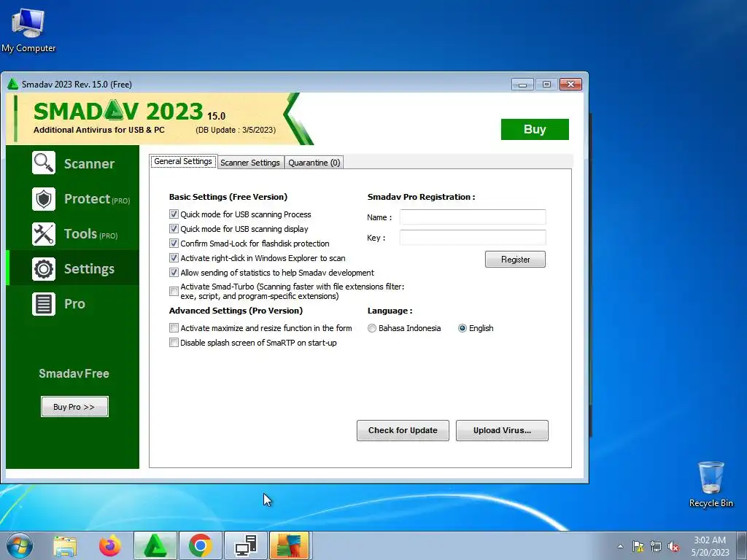This screenshot has width=747, height=560.
Task: Switch to Scanner Settings tab
Action: (x=250, y=163)
